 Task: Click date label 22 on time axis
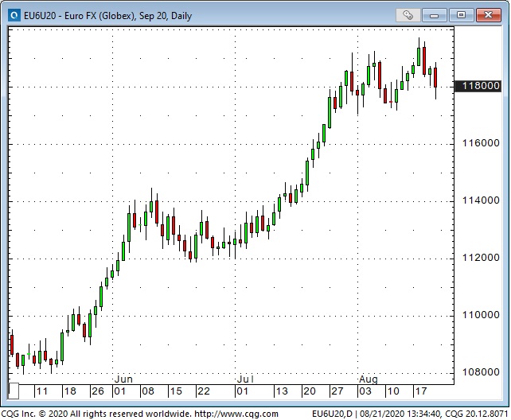click(x=204, y=391)
